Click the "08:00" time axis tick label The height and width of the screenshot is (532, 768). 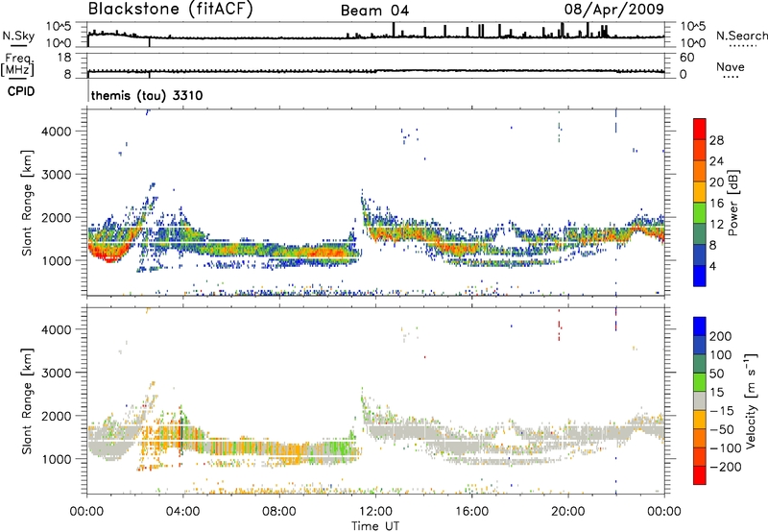coord(279,512)
